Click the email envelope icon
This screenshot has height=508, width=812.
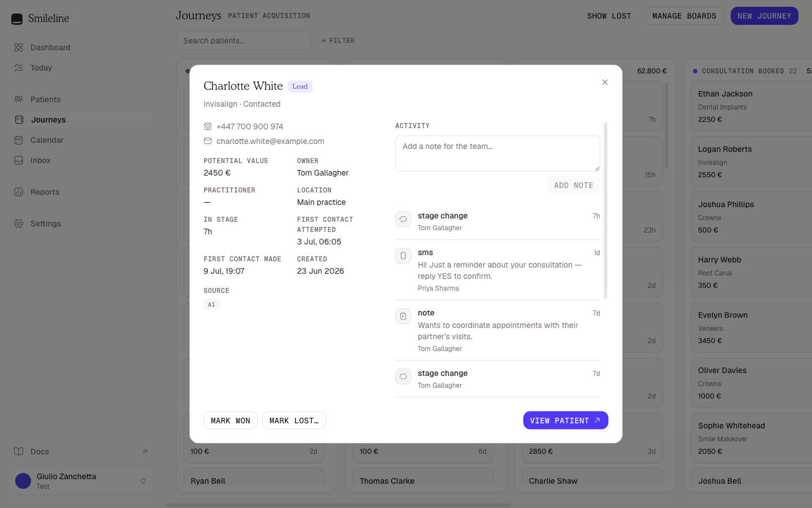(x=208, y=141)
